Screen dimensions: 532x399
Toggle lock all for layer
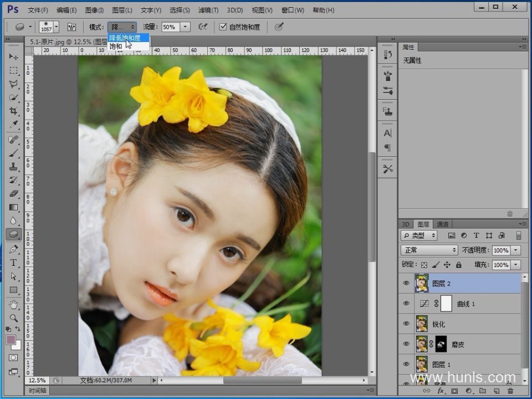click(x=459, y=265)
